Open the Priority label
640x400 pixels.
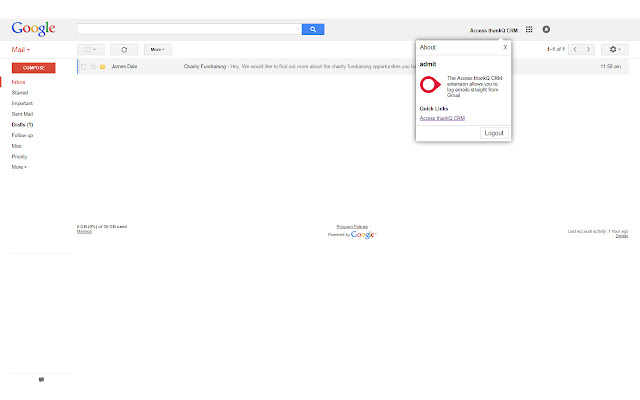(19, 156)
